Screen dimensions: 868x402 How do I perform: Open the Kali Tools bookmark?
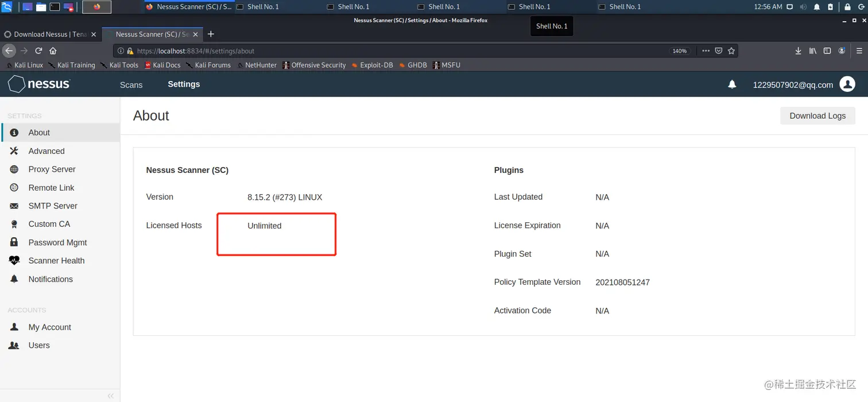(x=119, y=65)
